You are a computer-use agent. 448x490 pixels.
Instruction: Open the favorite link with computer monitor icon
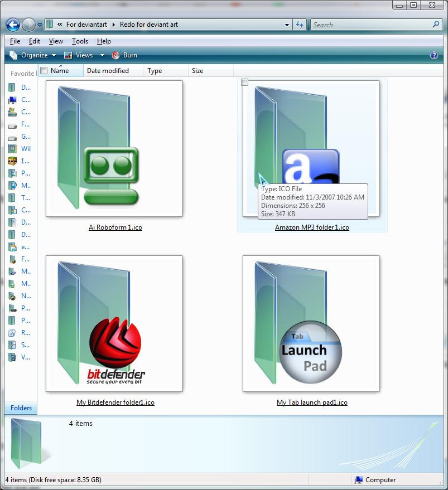20,100
